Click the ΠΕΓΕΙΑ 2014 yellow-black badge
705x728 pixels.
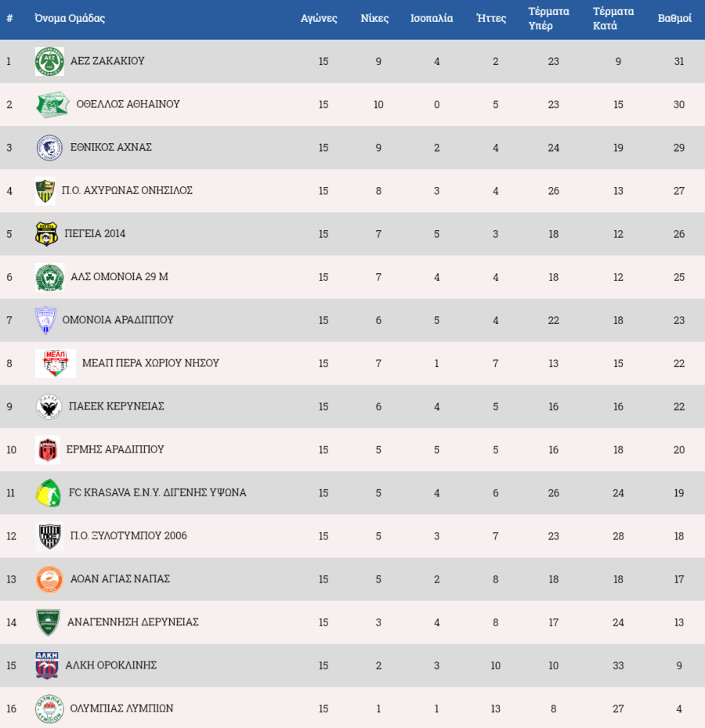click(x=46, y=234)
